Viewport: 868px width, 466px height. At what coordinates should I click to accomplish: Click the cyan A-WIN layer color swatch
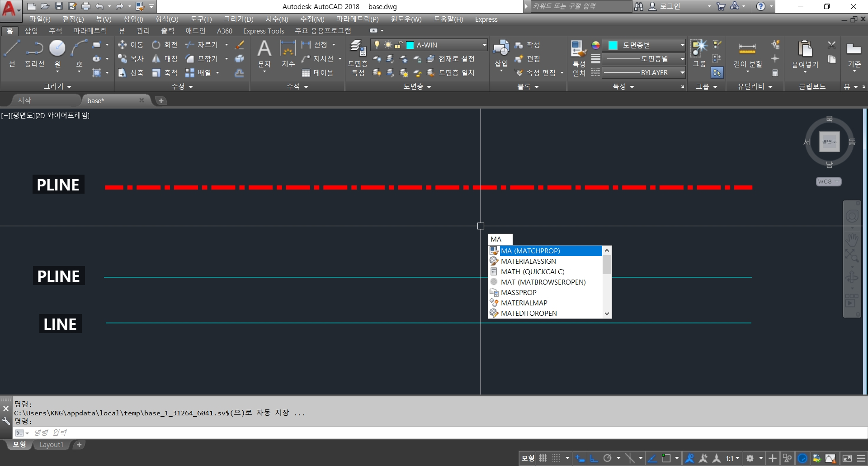pyautogui.click(x=410, y=45)
